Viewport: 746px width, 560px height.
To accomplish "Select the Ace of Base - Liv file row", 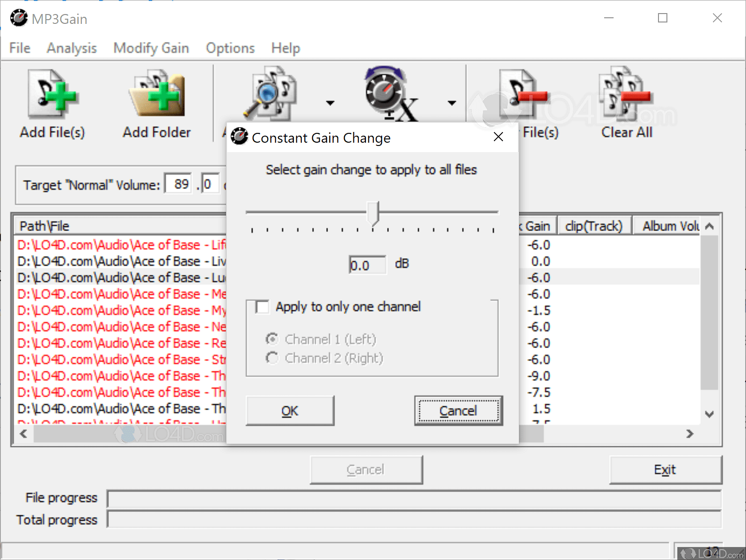I will pos(122,261).
